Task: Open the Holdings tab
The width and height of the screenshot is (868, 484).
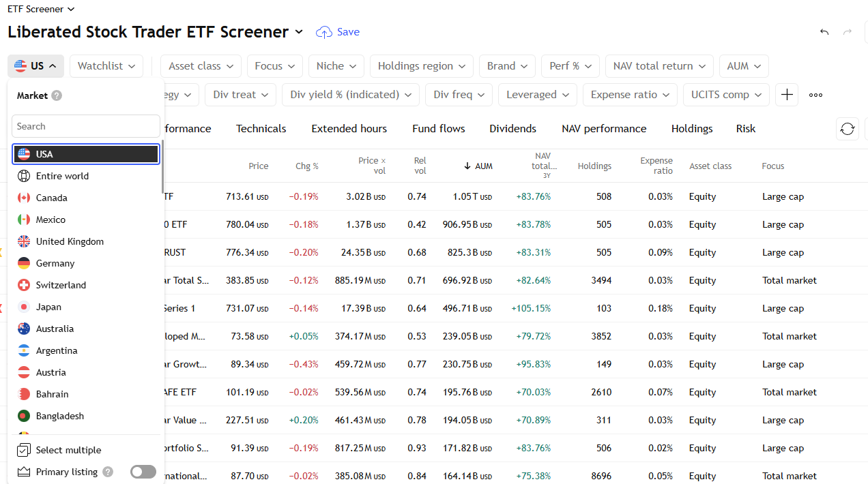Action: pyautogui.click(x=692, y=129)
